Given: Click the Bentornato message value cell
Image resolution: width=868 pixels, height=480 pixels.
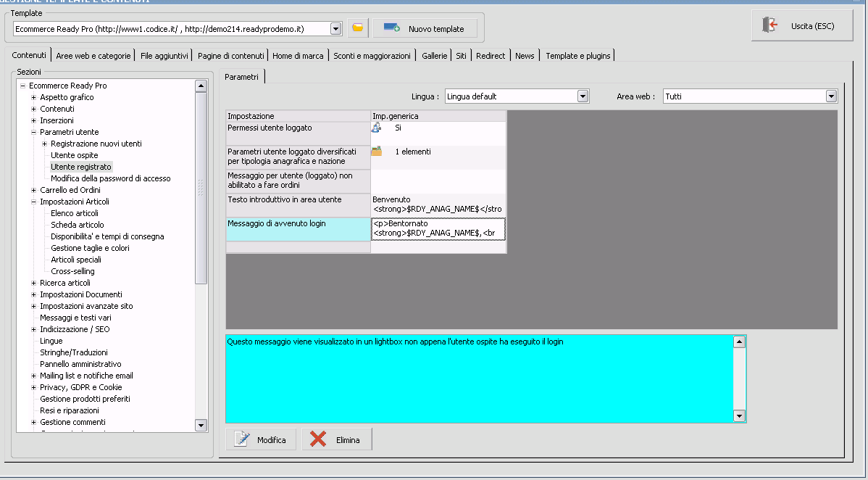Looking at the screenshot, I should [438, 229].
